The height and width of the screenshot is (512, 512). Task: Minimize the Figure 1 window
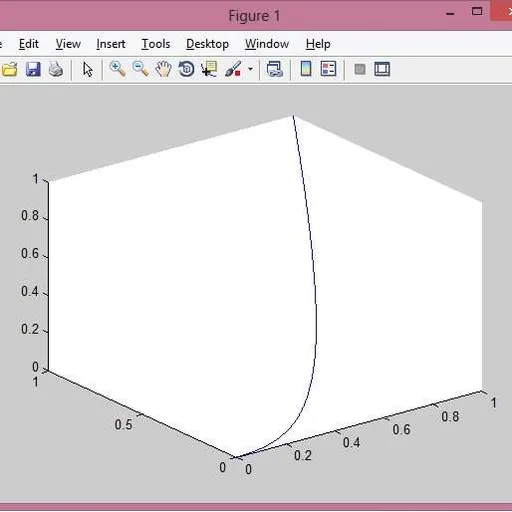tap(450, 14)
